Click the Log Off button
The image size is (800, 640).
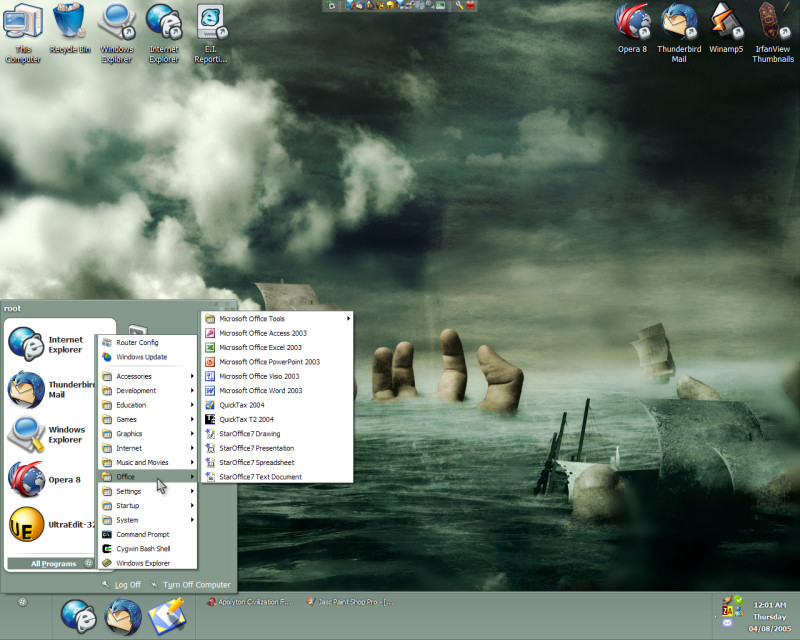tap(122, 585)
